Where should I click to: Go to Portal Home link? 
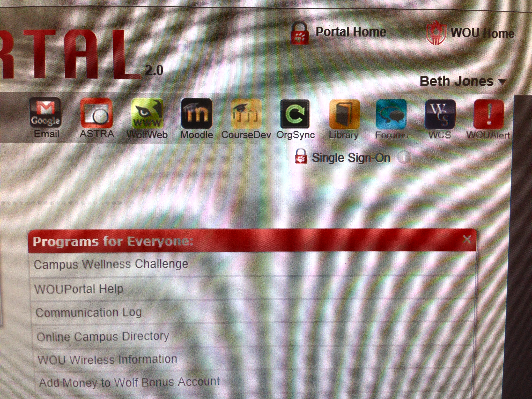coord(351,32)
